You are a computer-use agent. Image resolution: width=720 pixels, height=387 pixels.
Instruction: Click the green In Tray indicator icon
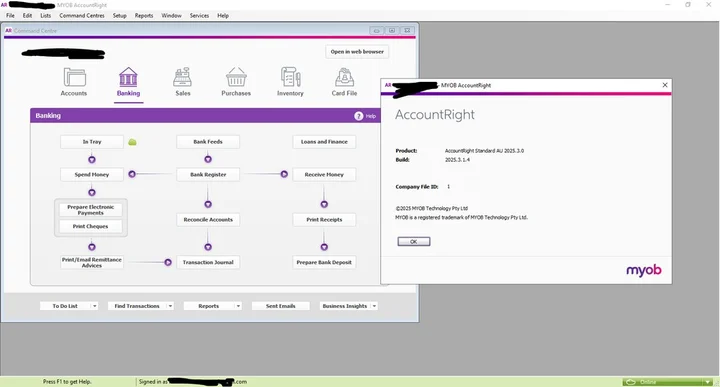132,142
